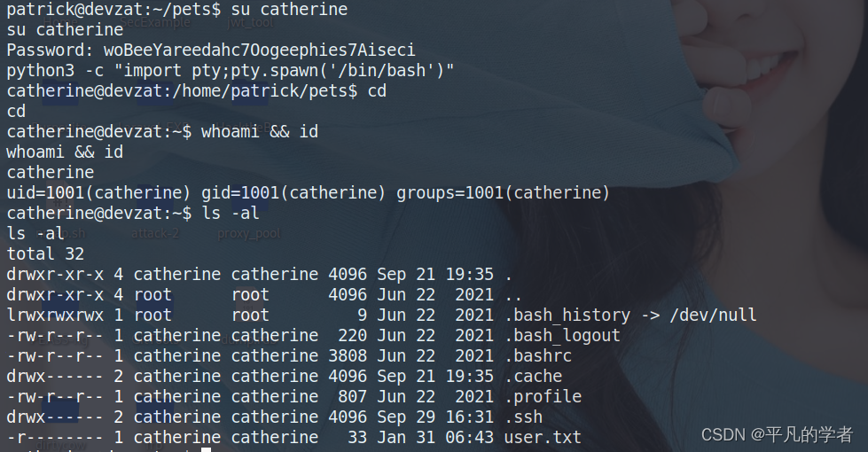Click the .bash_logout file name
868x452 pixels.
(x=562, y=336)
